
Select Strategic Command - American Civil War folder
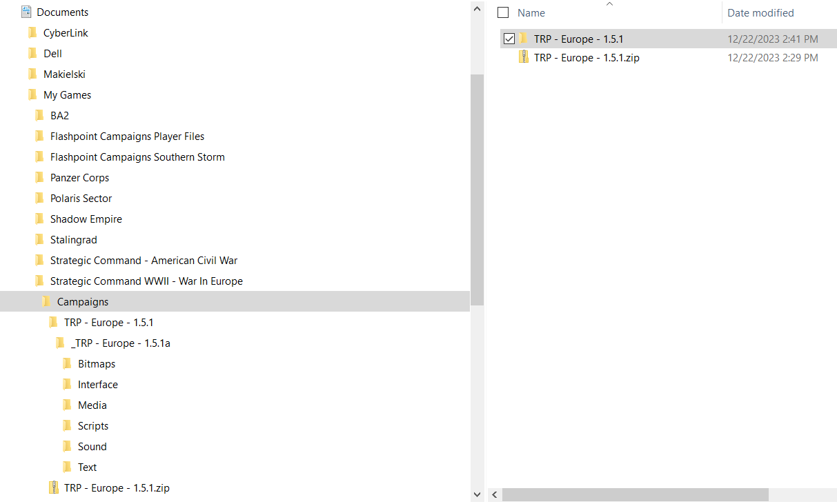(x=144, y=260)
